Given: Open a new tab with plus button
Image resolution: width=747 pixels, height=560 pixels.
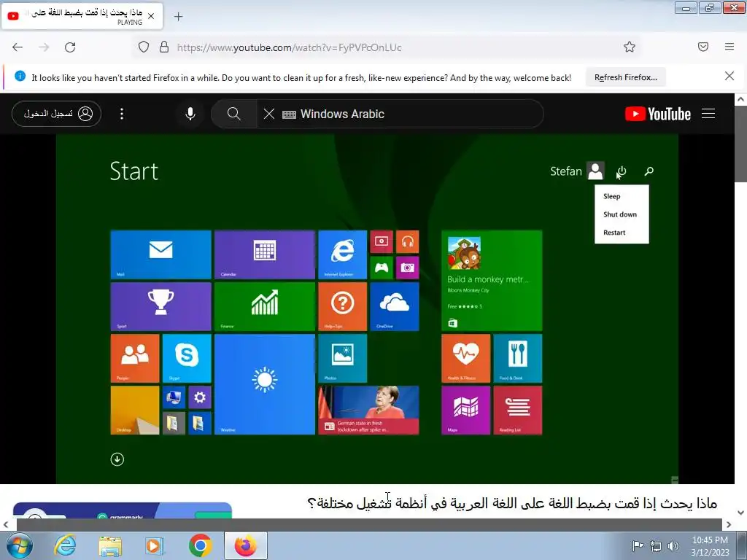Looking at the screenshot, I should click(178, 17).
